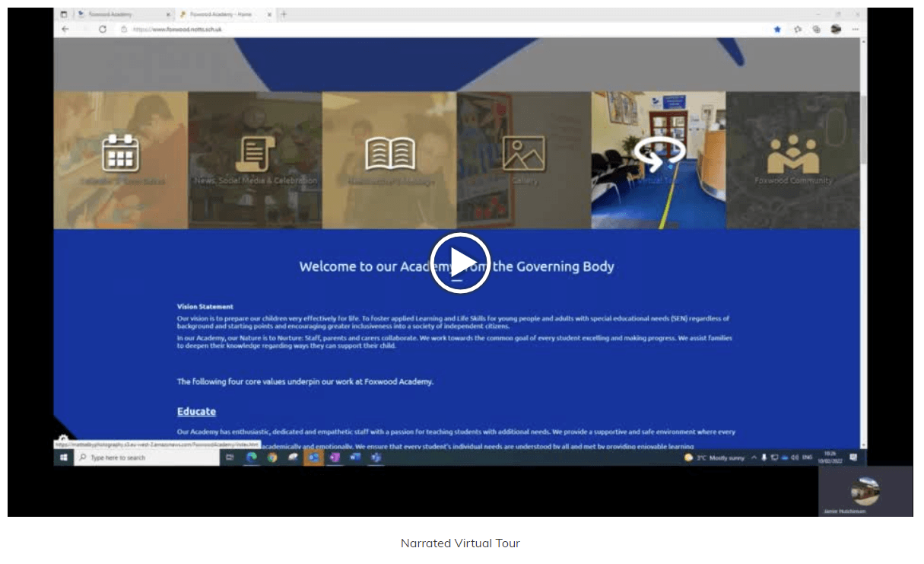Open Task View on the taskbar

[230, 457]
